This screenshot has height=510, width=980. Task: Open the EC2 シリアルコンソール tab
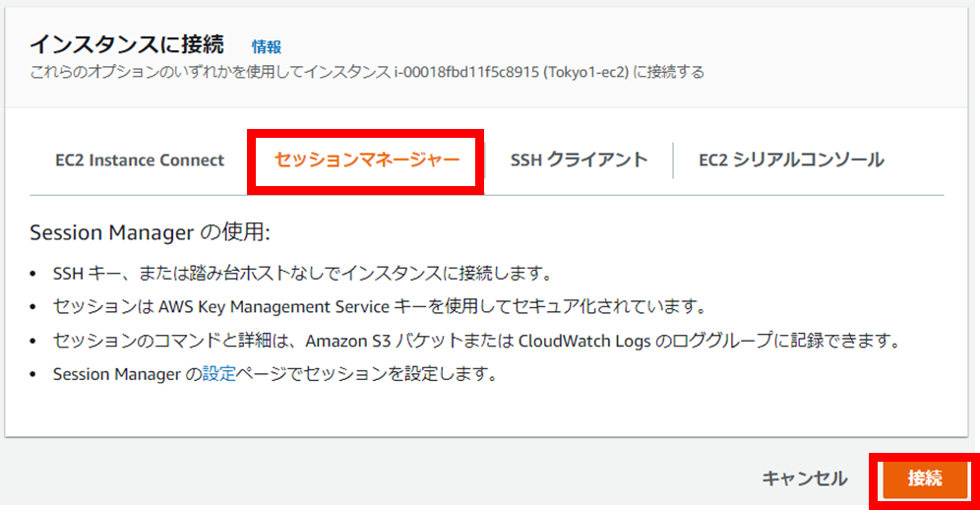pos(791,160)
